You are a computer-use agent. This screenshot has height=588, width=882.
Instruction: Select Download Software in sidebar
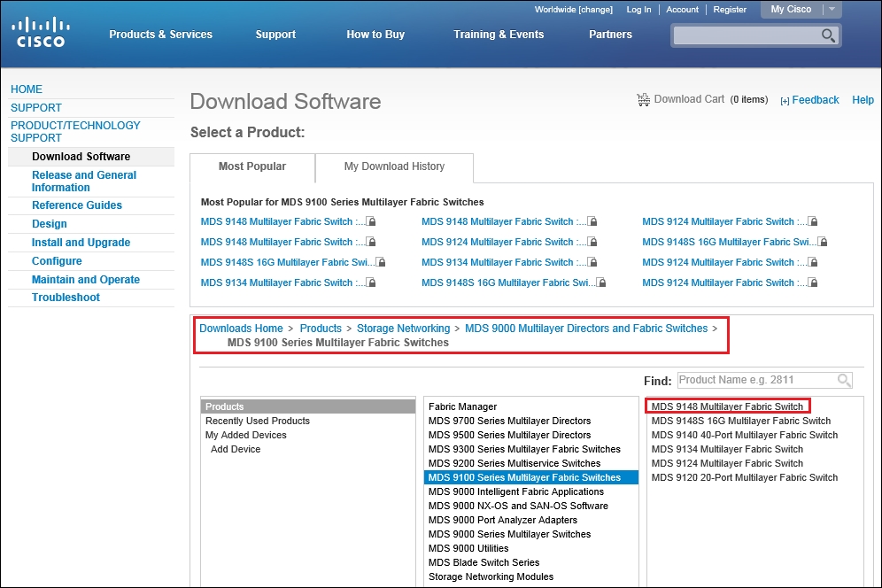[x=81, y=157]
